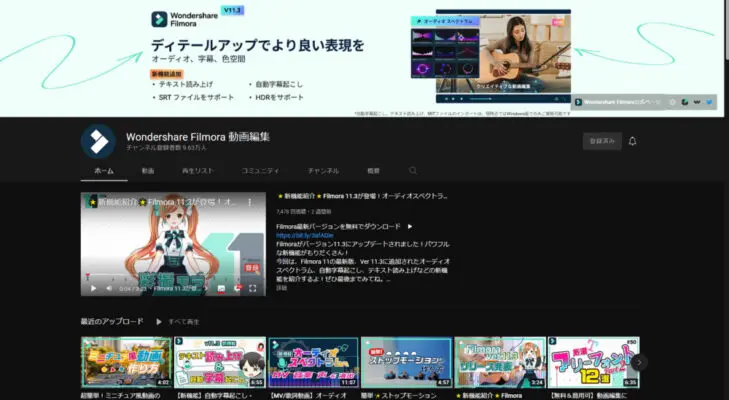729x400 pixels.
Task: Click the play-all triangle icon
Action: pyautogui.click(x=159, y=321)
